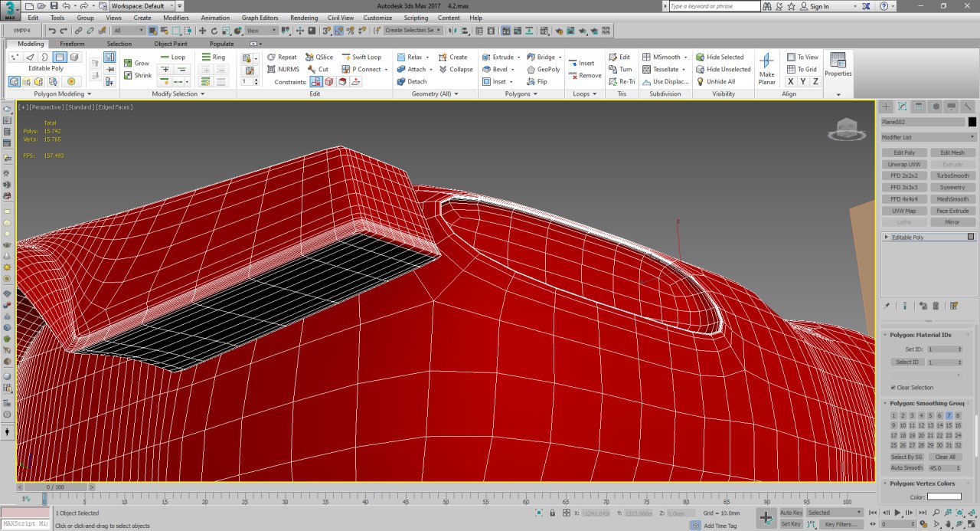Screen dimensions: 980x531
Task: Activate the Cut tool in Edit panel
Action: coord(318,69)
